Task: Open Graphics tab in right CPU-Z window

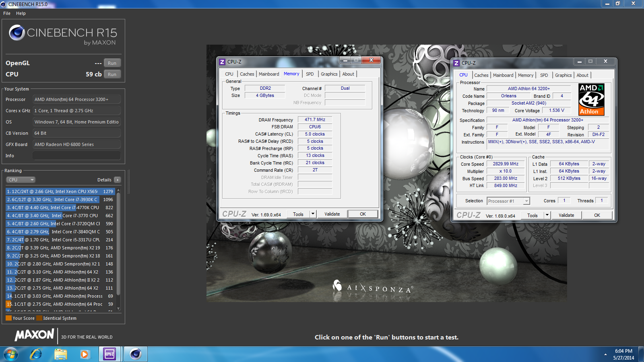Action: [563, 75]
